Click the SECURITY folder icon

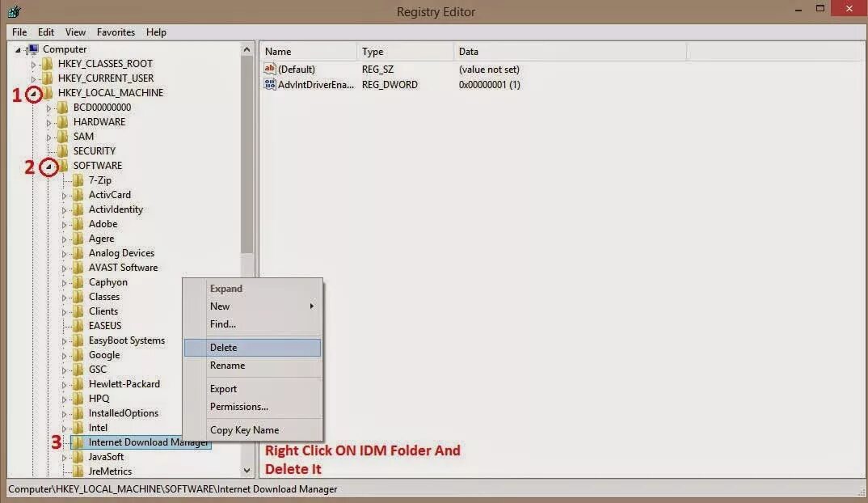coord(63,150)
